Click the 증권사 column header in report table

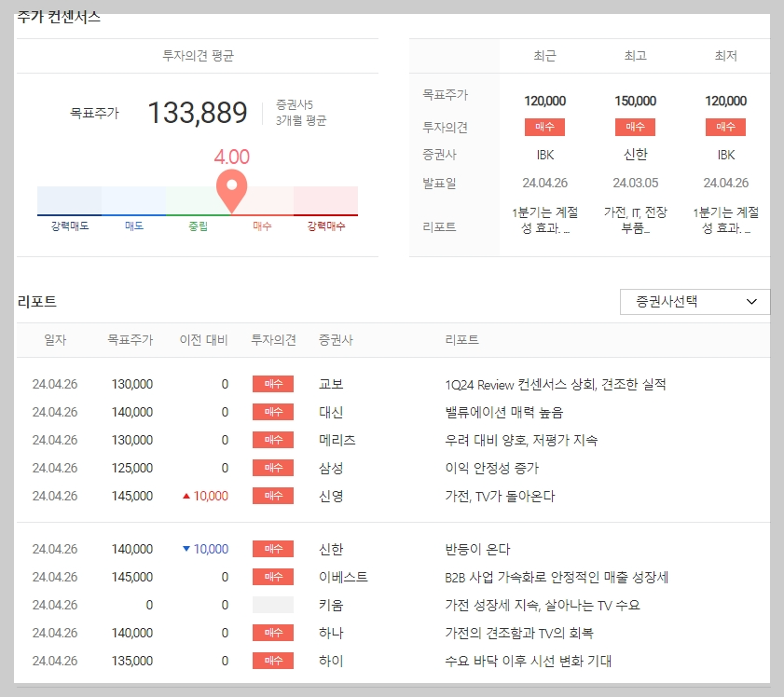point(336,340)
